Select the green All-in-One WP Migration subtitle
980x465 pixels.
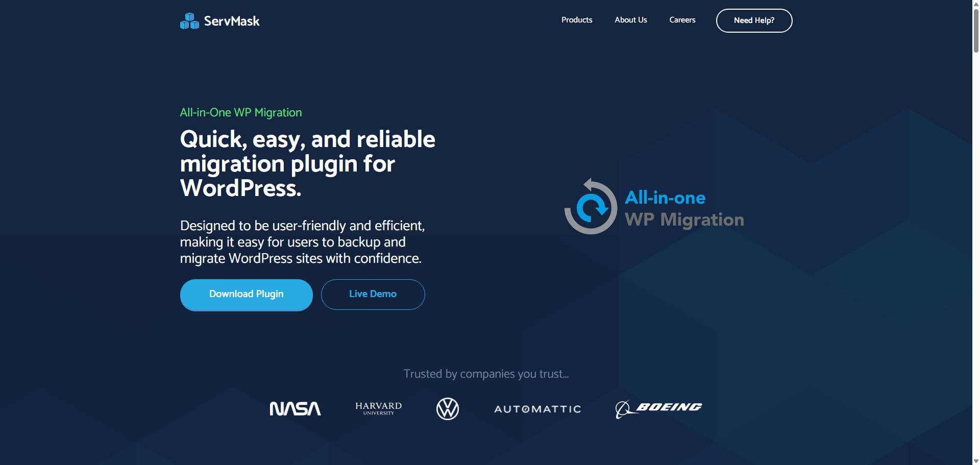[240, 112]
